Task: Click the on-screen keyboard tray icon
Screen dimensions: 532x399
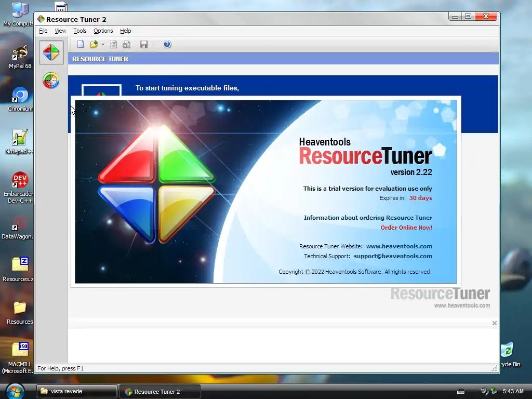Action: [460, 392]
